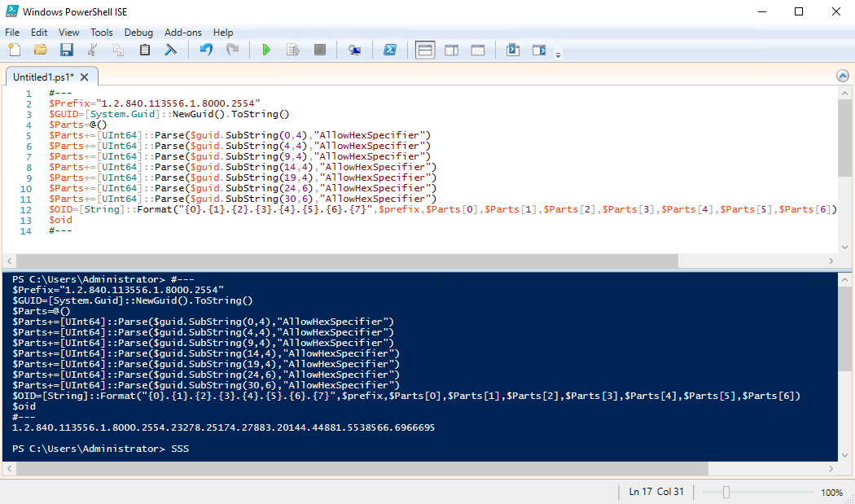Screen dimensions: 855x504
Task: Open the Debug menu
Action: 138,33
